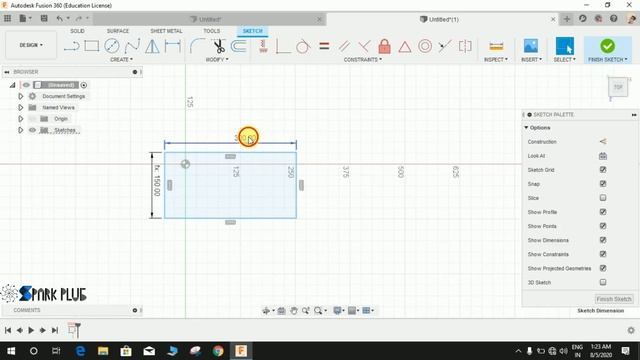
Task: Open the Measure tool in Inspect
Action: point(496,47)
